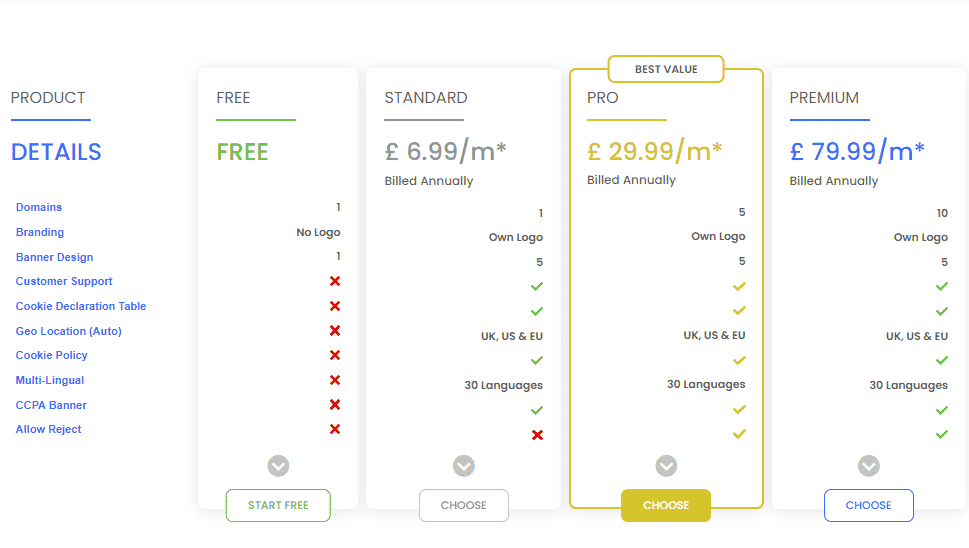Choose the Premium plan button

click(868, 505)
